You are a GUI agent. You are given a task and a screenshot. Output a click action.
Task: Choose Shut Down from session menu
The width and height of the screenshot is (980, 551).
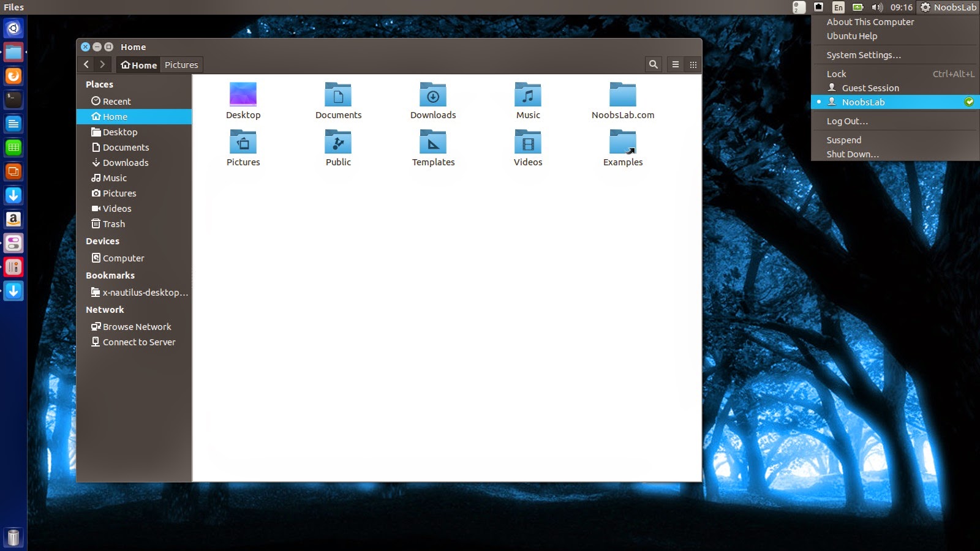click(895, 154)
